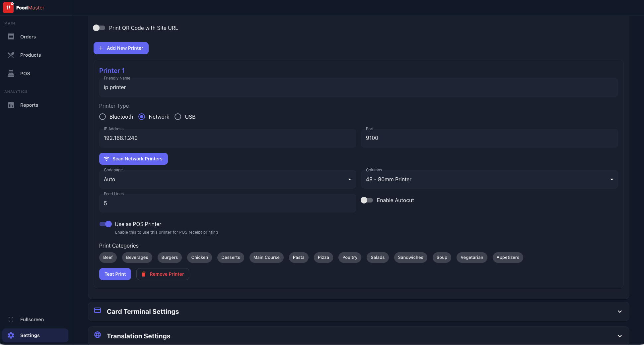The width and height of the screenshot is (644, 345).
Task: Open the Columns dropdown
Action: point(489,179)
